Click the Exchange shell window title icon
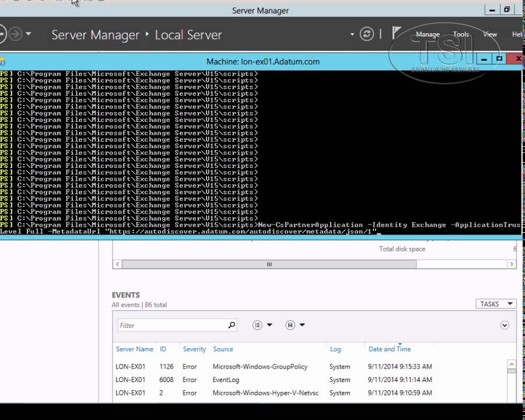This screenshot has height=420, width=525. coord(2,61)
